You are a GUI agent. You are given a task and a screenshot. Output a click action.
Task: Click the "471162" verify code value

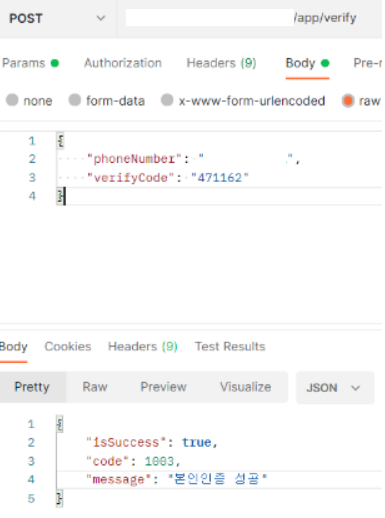[220, 178]
